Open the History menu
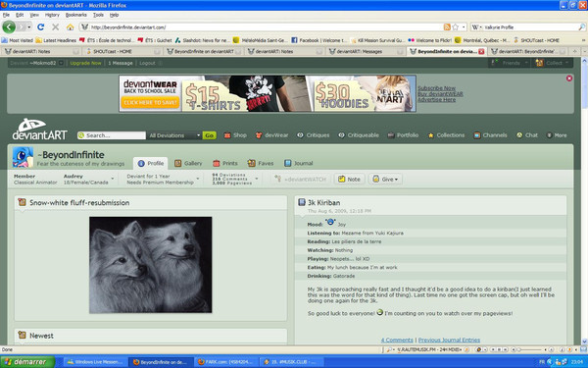Viewport: 588px width, 368px height. pyautogui.click(x=52, y=15)
